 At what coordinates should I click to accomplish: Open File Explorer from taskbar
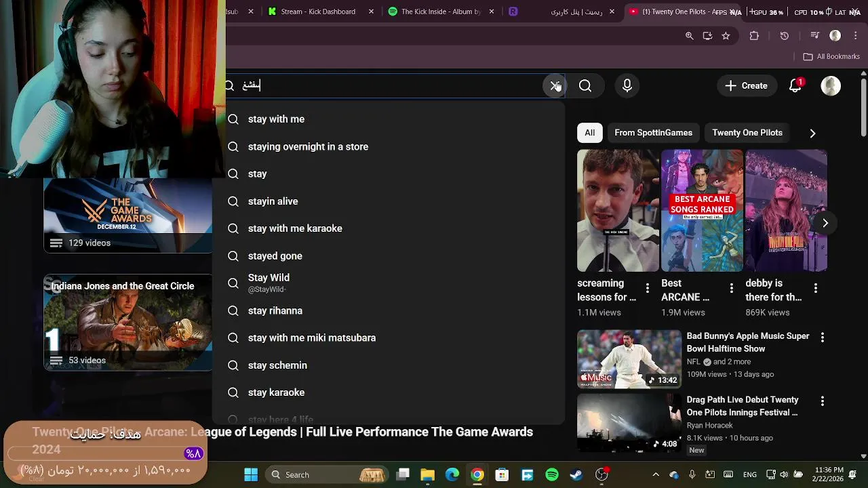coord(427,474)
